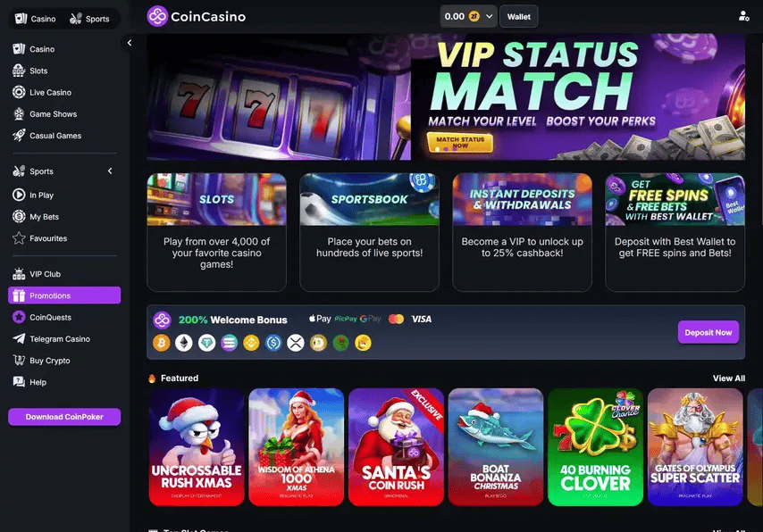Screen dimensions: 763x532
Task: Click the Deposit Now button
Action: point(708,333)
